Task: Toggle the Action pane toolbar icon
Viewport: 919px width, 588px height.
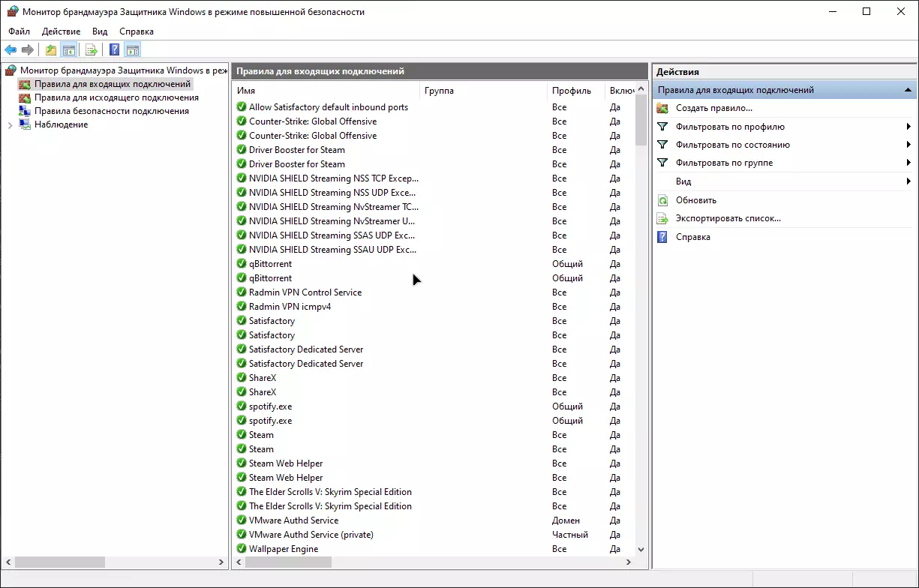Action: [x=133, y=50]
